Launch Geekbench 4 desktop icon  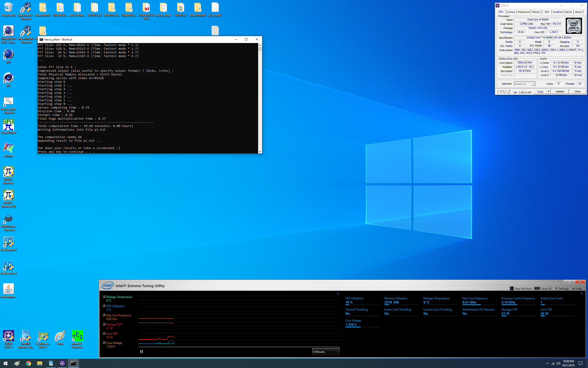pos(8,267)
